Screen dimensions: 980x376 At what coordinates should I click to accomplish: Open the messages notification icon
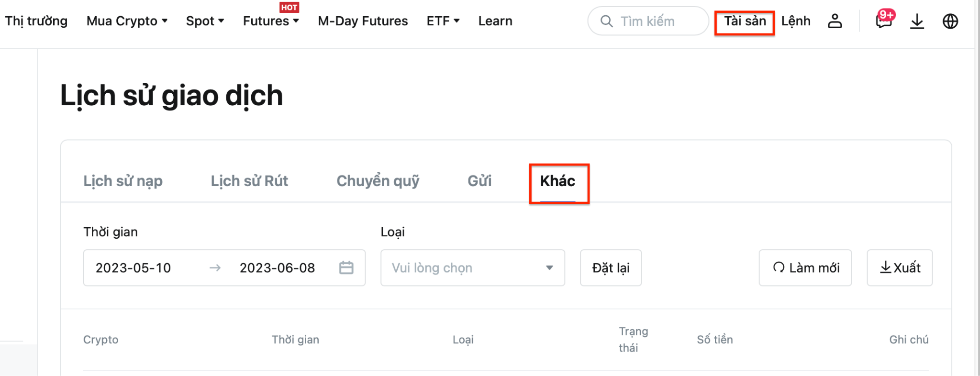tap(884, 21)
